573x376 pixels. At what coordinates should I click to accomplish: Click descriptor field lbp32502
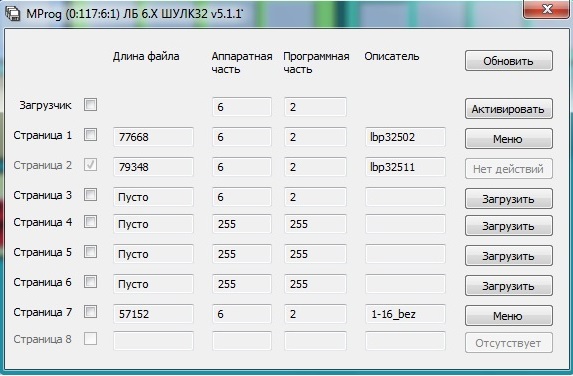click(405, 137)
